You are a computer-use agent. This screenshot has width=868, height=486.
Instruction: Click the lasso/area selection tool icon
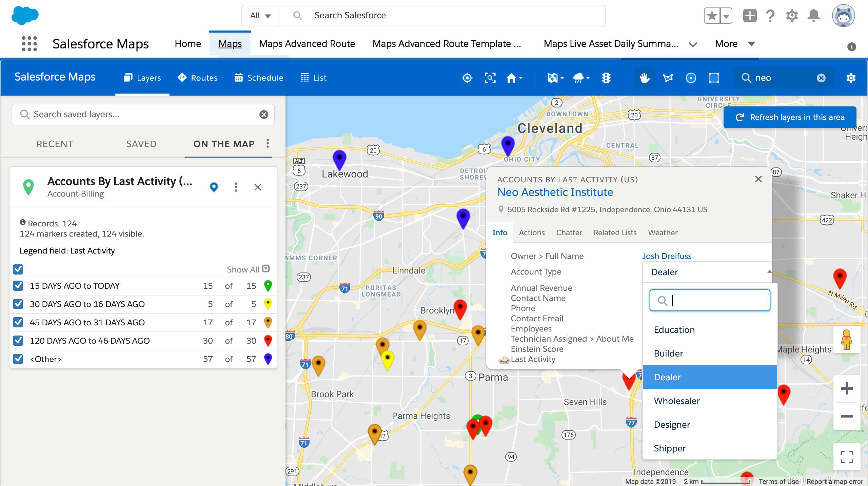[668, 78]
